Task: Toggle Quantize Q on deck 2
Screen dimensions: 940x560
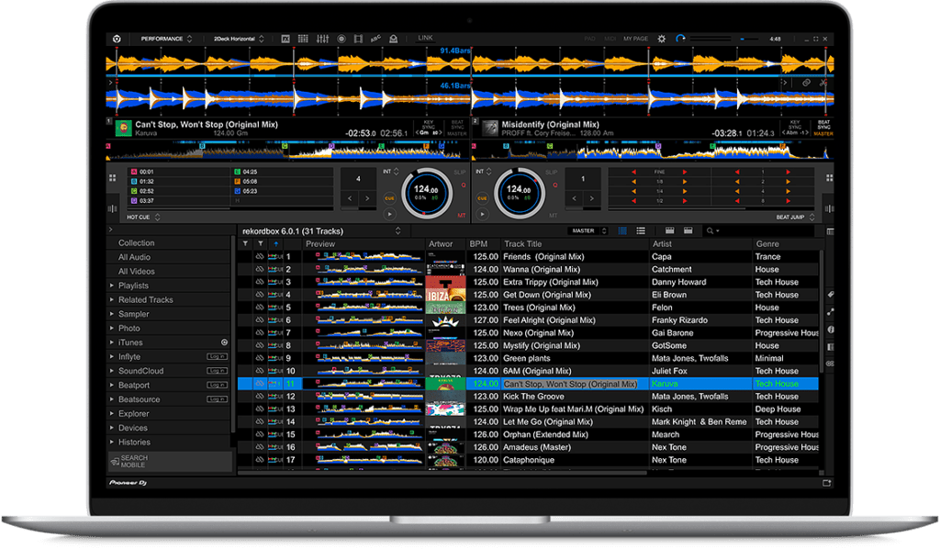Action: (555, 185)
